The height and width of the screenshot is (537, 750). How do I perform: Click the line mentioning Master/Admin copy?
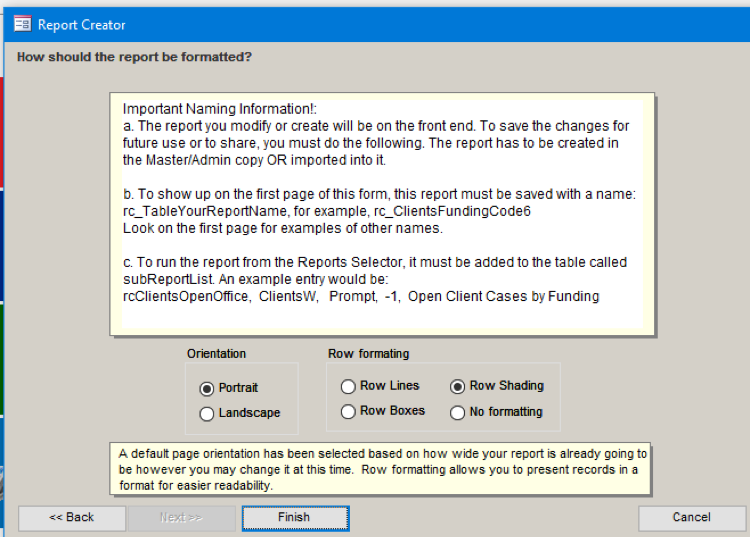254,160
